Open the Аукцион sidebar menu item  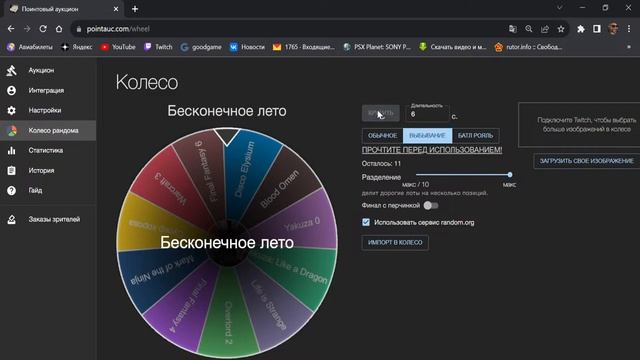coord(48,70)
